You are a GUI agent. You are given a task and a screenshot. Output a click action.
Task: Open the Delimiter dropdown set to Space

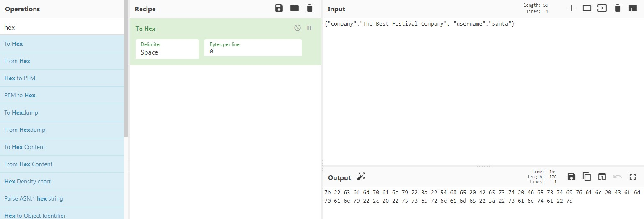click(167, 49)
